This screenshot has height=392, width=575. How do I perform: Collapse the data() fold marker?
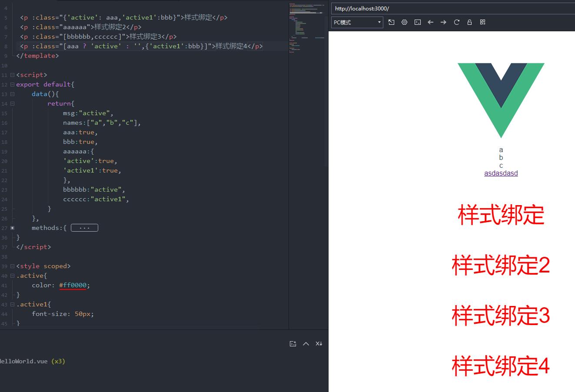pyautogui.click(x=12, y=94)
